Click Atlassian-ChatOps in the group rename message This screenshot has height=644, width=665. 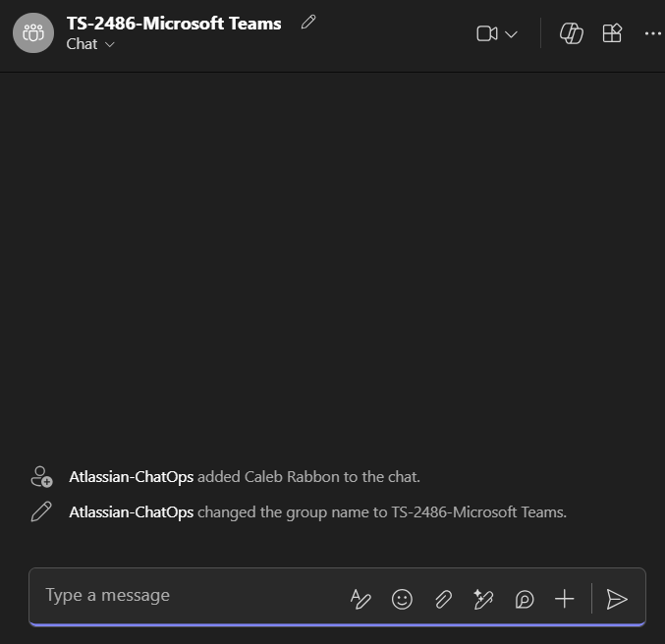click(x=131, y=512)
